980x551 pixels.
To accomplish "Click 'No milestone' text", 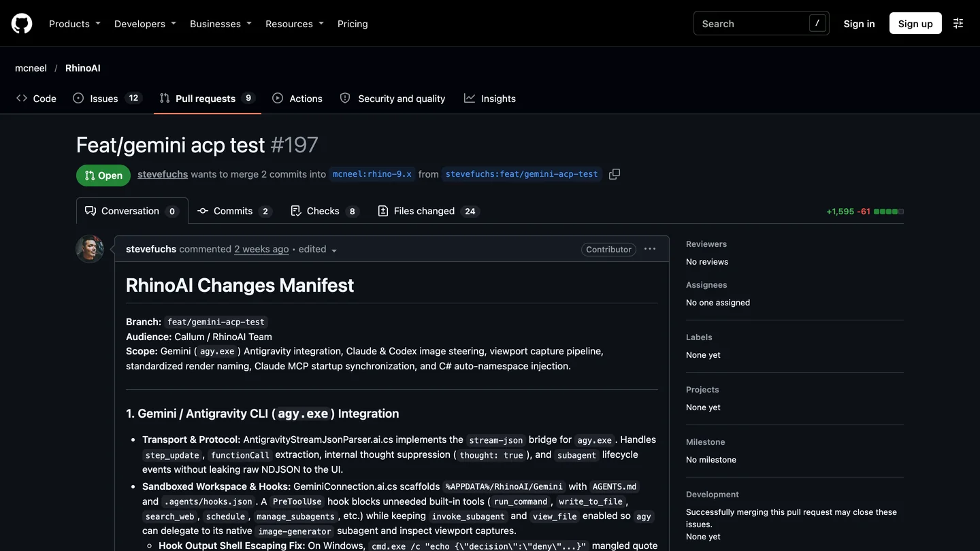I will click(711, 460).
